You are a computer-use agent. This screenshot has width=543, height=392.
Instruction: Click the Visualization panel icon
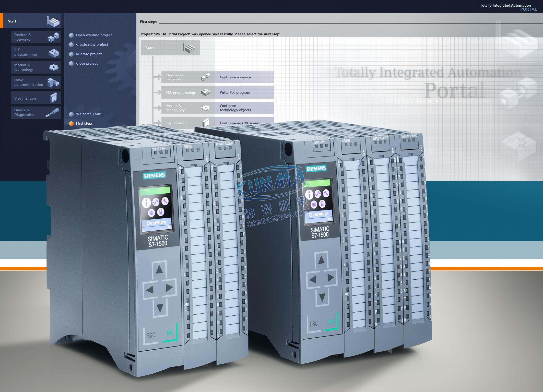pos(54,98)
